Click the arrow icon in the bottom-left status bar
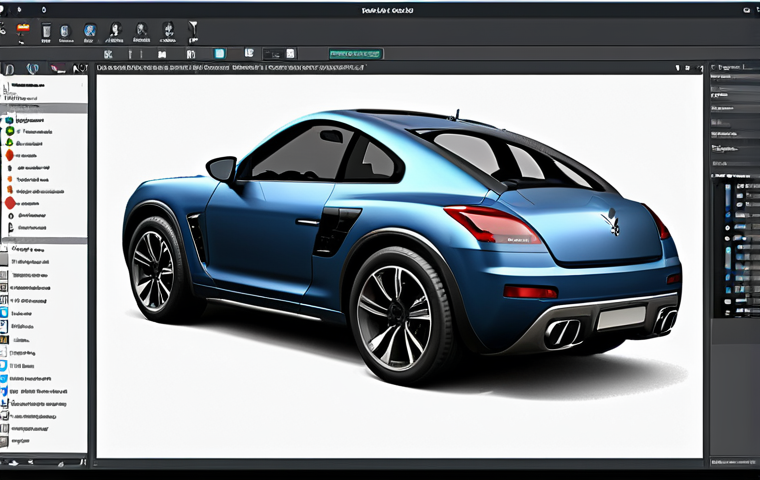 (x=14, y=464)
